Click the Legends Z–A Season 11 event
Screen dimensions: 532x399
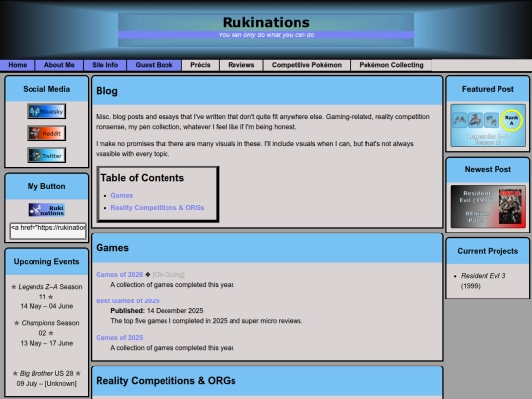coord(46,292)
